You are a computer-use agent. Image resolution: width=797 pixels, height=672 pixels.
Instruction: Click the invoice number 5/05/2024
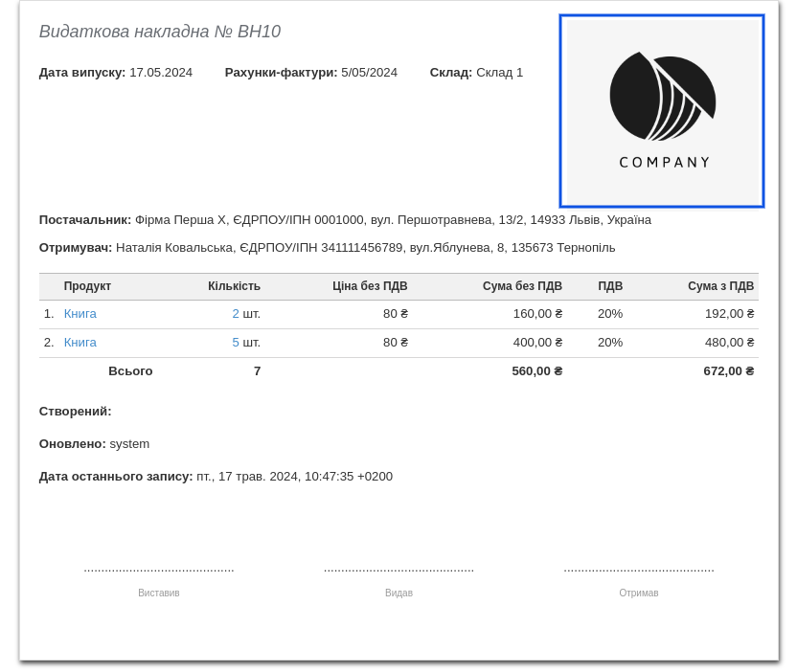[369, 72]
